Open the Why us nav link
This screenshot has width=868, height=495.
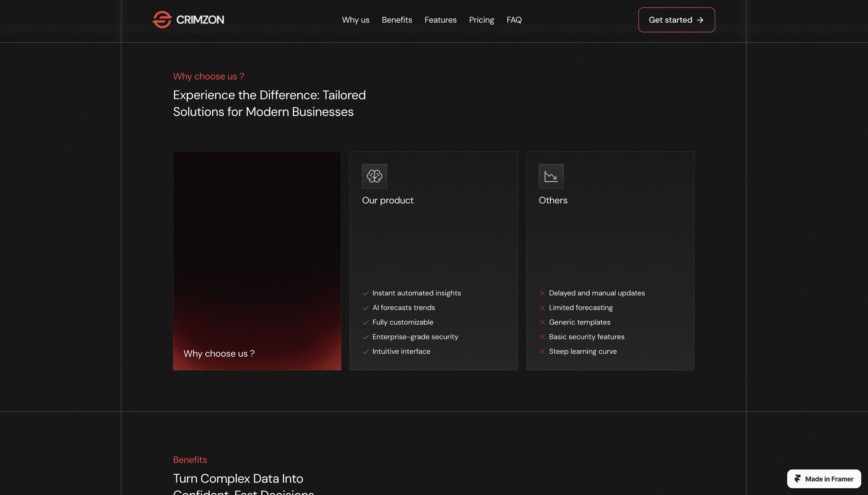tap(356, 20)
